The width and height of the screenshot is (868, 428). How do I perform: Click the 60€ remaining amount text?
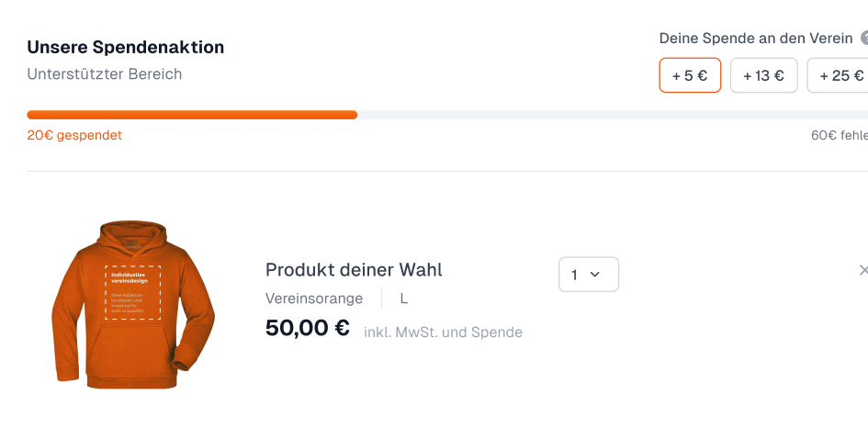pos(840,135)
